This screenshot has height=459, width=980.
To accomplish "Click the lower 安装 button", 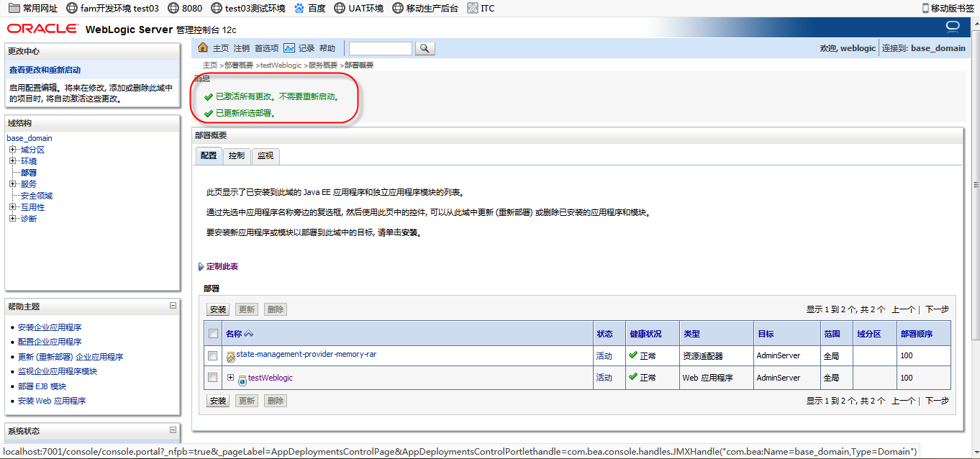I will [218, 401].
